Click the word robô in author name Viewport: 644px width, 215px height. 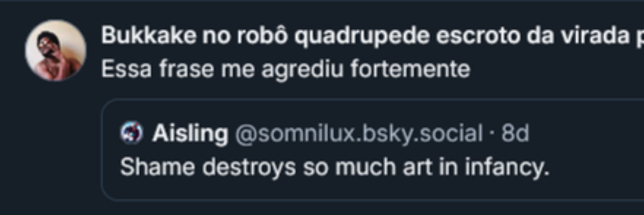coord(262,35)
